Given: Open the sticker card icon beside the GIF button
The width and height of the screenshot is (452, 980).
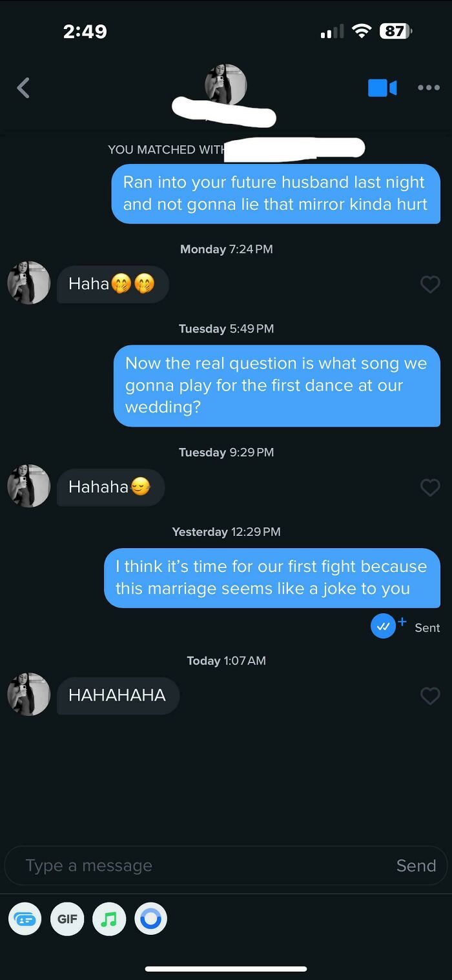Looking at the screenshot, I should point(25,919).
